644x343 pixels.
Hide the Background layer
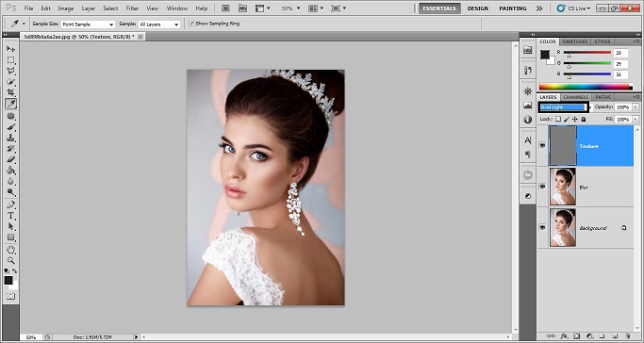[542, 227]
